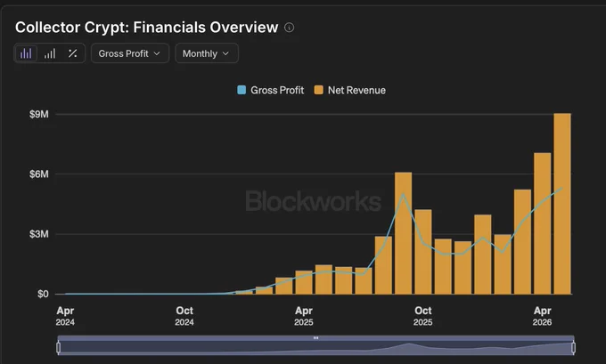
Task: Click the blue Gross Profit legend swatch
Action: (x=242, y=90)
